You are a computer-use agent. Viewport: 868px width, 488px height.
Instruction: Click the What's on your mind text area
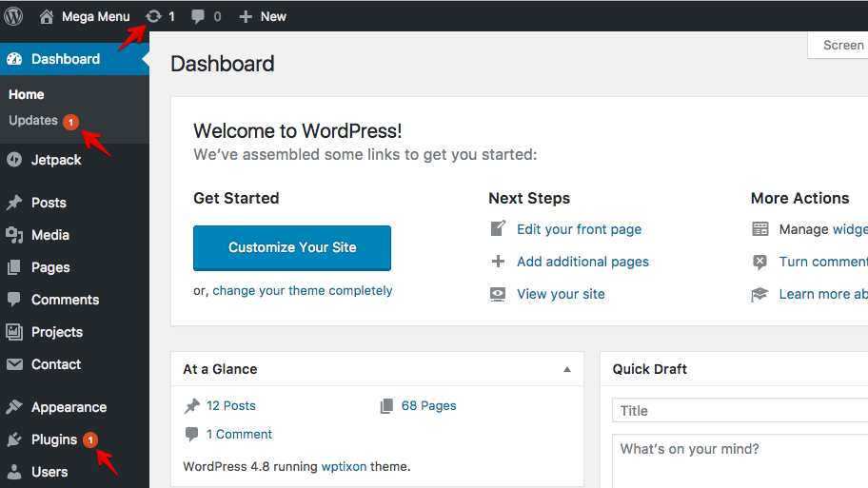coord(740,460)
